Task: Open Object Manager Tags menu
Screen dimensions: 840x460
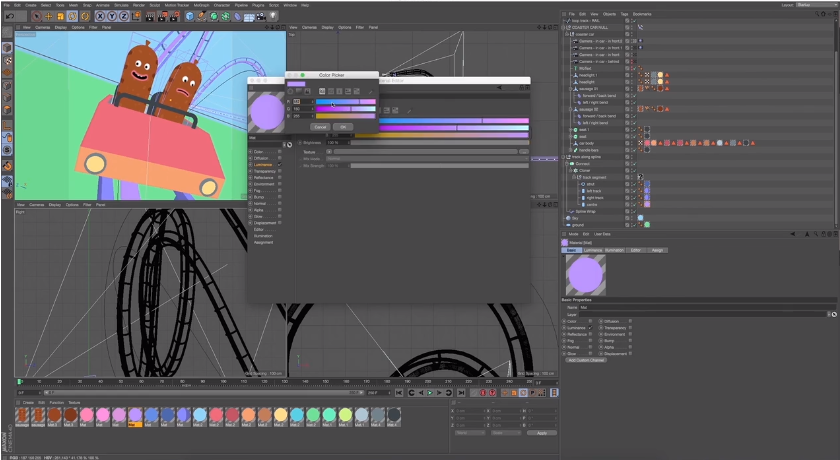Action: click(624, 14)
